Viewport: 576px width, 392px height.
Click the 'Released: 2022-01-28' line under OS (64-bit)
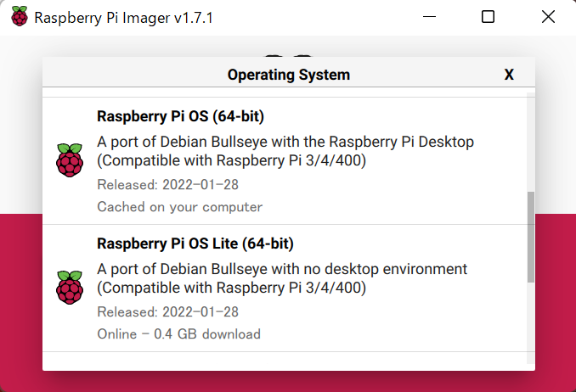168,185
